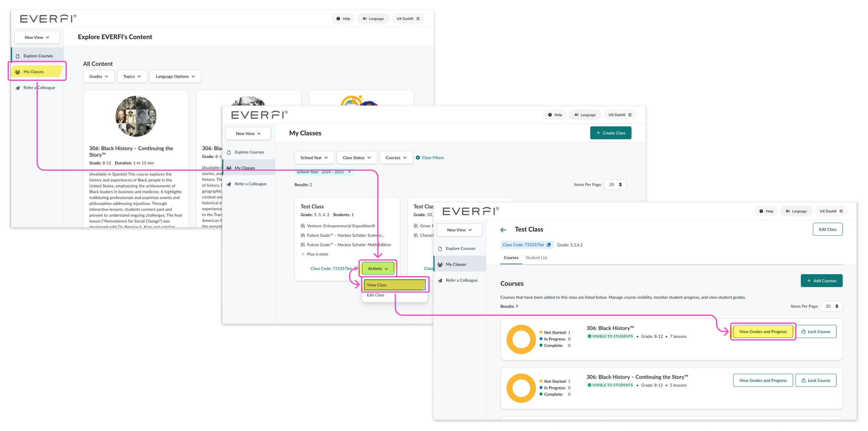Click the Add Courses button

[x=821, y=281]
